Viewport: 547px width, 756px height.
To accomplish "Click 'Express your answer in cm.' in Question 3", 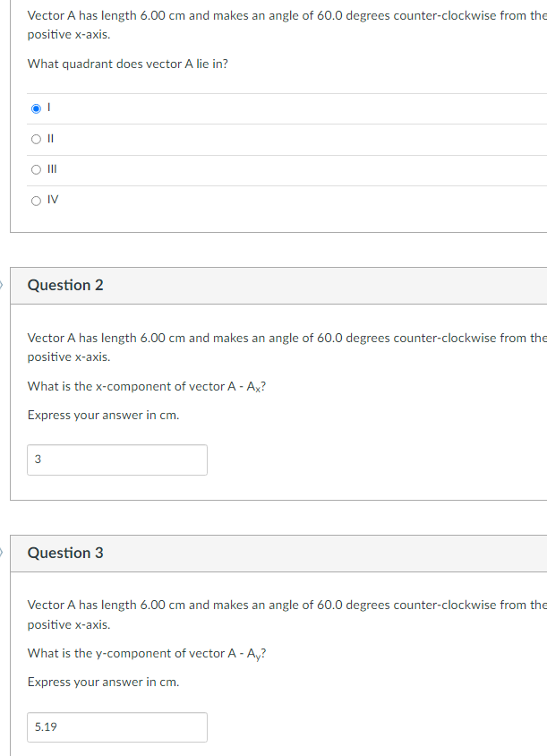I will 103,682.
